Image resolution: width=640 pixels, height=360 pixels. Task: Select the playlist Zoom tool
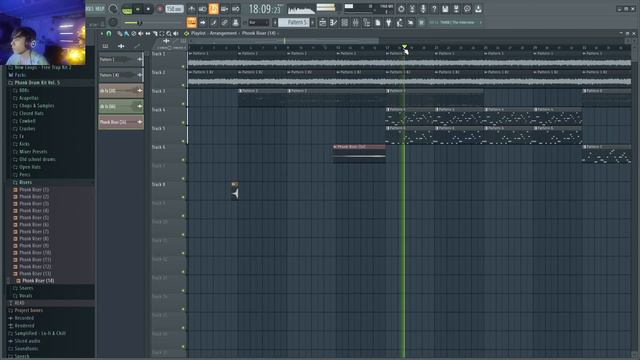(x=169, y=33)
